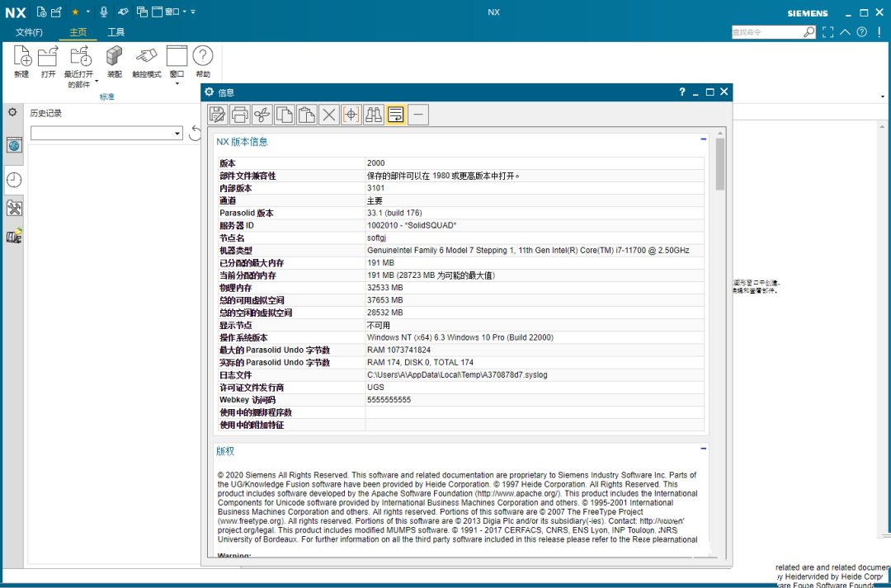Click the 内部版本 value 3101
This screenshot has width=891, height=588.
click(375, 188)
